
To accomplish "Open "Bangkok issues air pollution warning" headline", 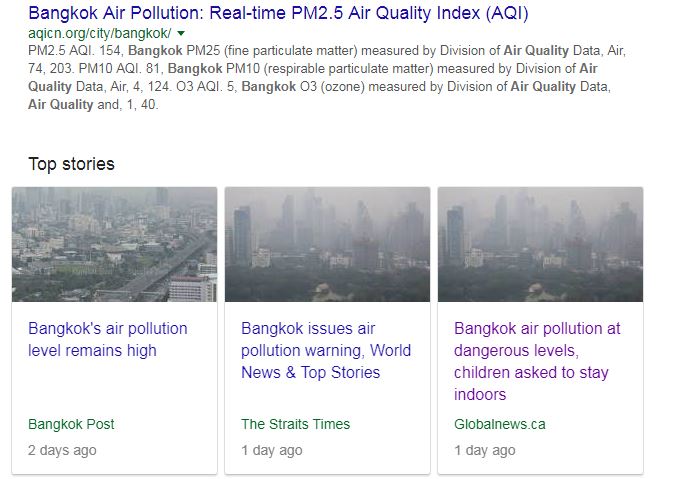I will (x=326, y=350).
